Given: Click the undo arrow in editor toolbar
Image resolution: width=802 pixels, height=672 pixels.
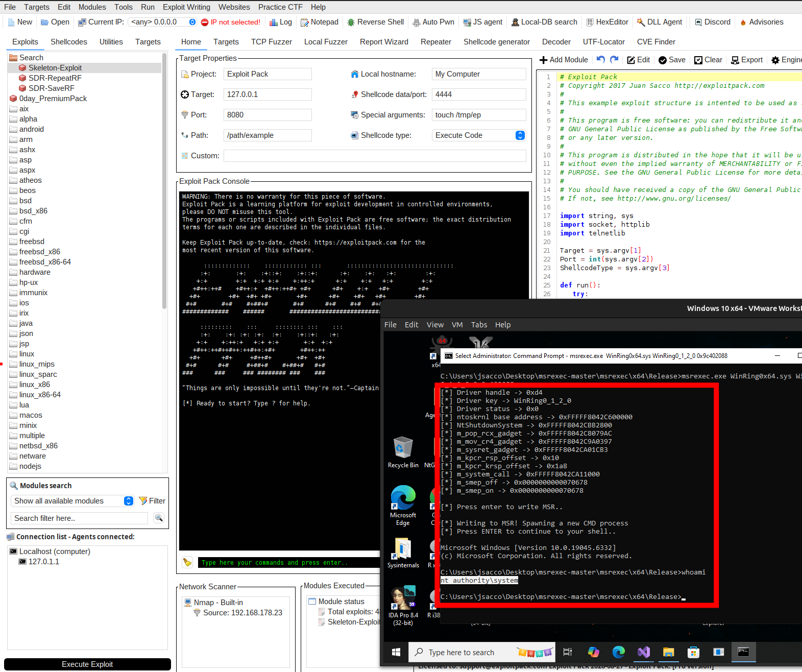Looking at the screenshot, I should pyautogui.click(x=601, y=60).
